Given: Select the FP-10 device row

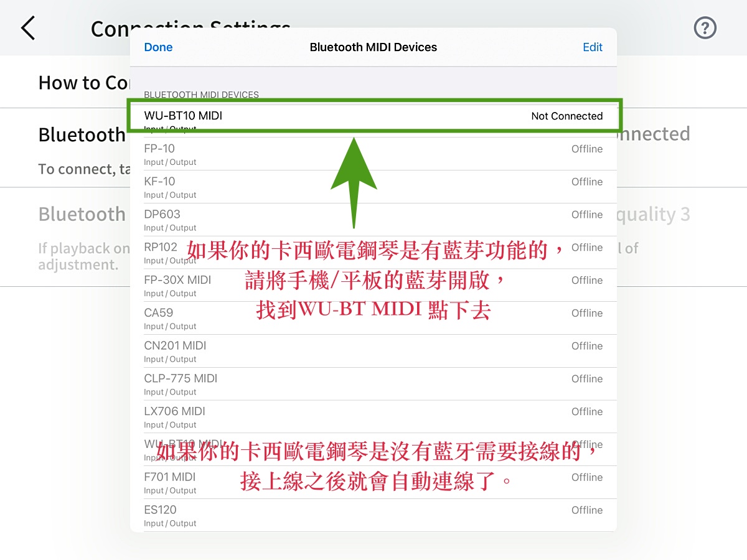Looking at the screenshot, I should tap(159, 149).
